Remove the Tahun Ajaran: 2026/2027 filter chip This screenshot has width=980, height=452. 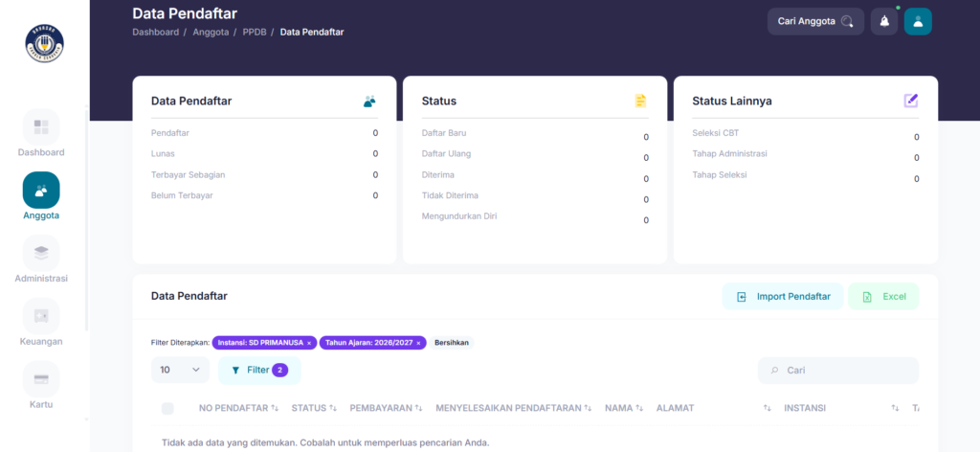coord(418,343)
